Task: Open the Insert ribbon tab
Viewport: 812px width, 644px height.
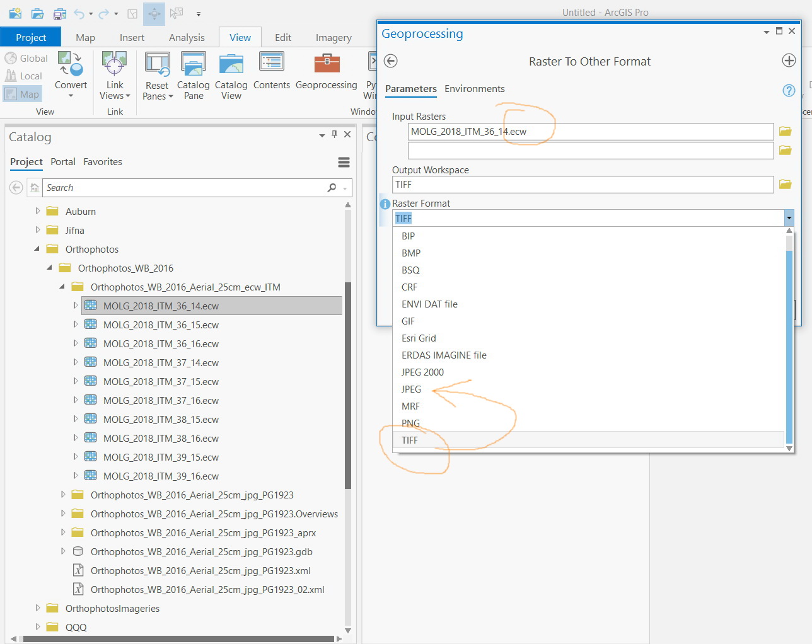Action: 132,37
